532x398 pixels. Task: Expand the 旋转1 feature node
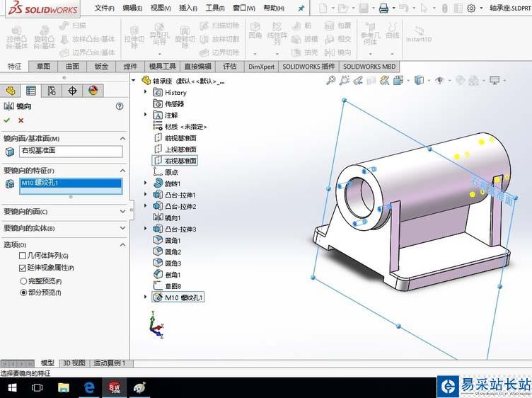click(x=146, y=183)
